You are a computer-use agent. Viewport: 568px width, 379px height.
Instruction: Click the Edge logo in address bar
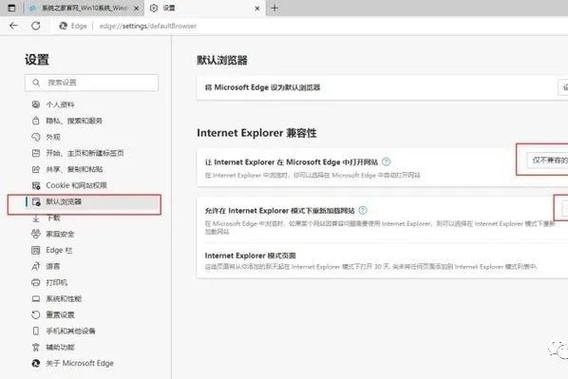[x=63, y=26]
